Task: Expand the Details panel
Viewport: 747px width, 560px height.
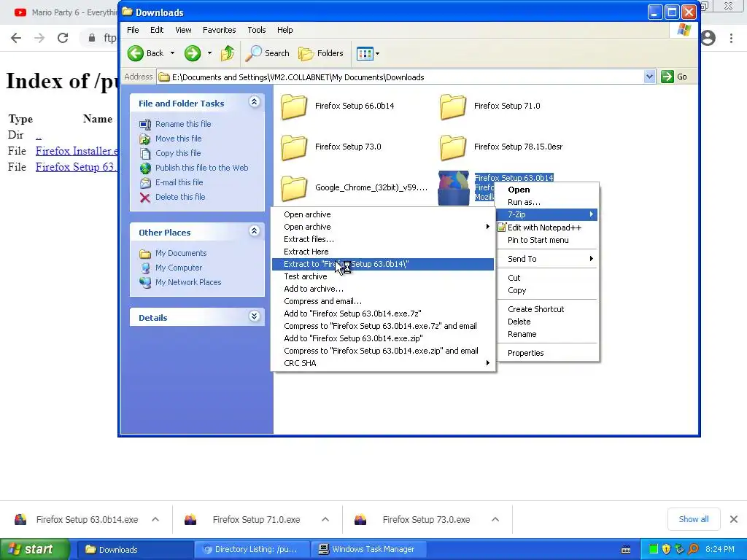Action: pos(255,316)
